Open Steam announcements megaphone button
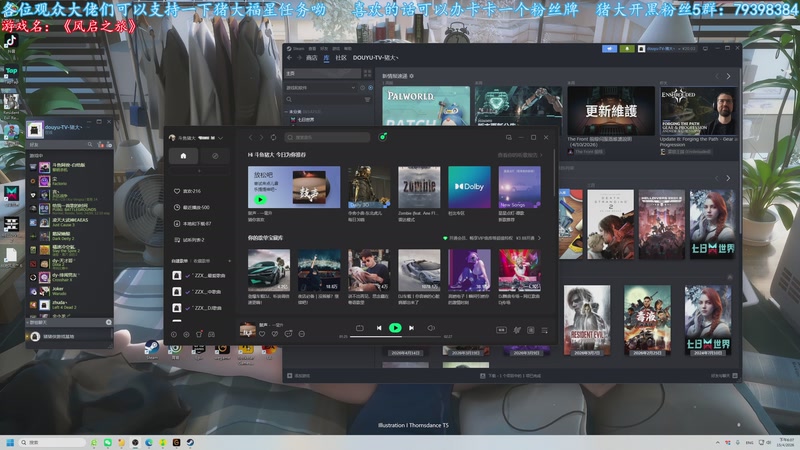 [x=609, y=48]
